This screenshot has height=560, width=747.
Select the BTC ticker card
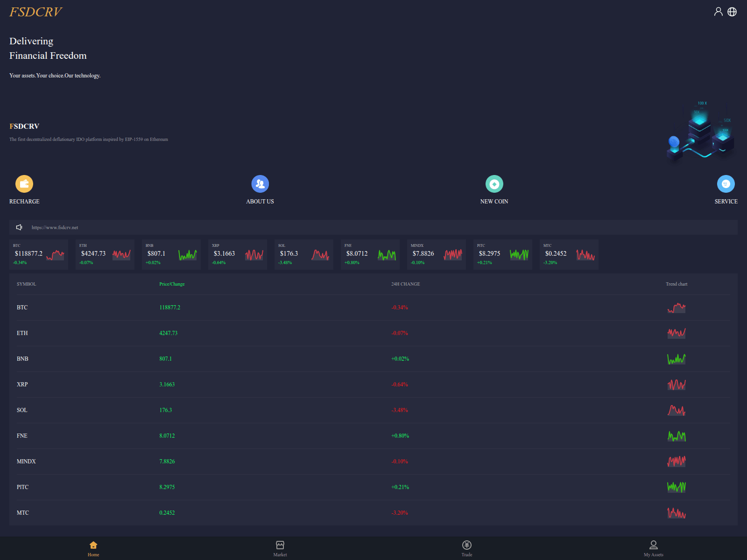[x=39, y=254]
